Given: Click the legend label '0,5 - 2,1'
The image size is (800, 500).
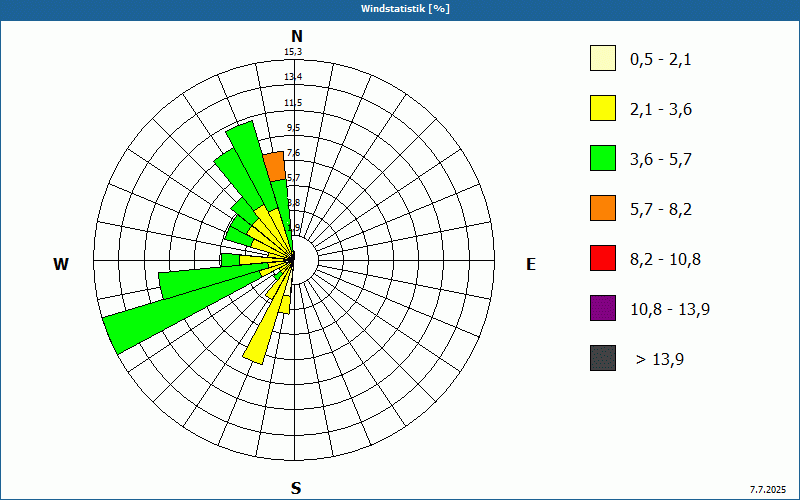Looking at the screenshot, I should tap(661, 60).
